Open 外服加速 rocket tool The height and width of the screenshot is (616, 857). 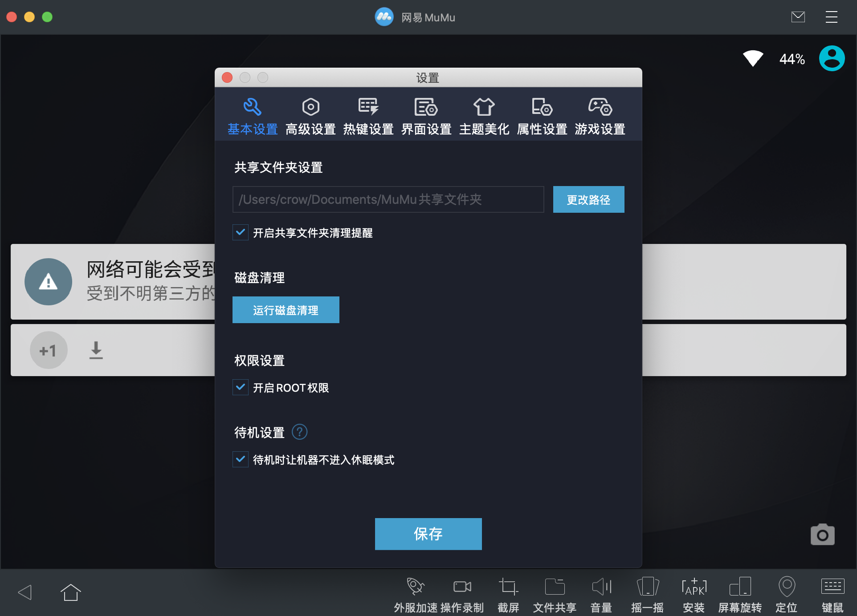[416, 595]
